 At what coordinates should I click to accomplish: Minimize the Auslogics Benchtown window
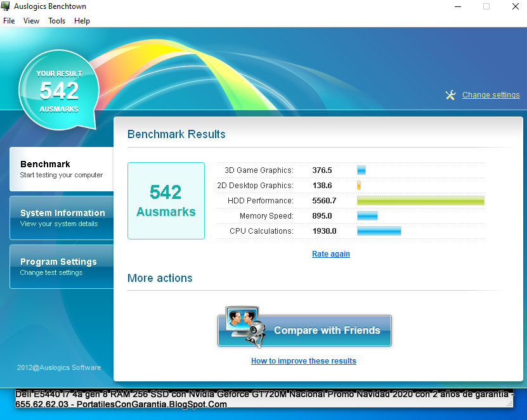tap(458, 6)
